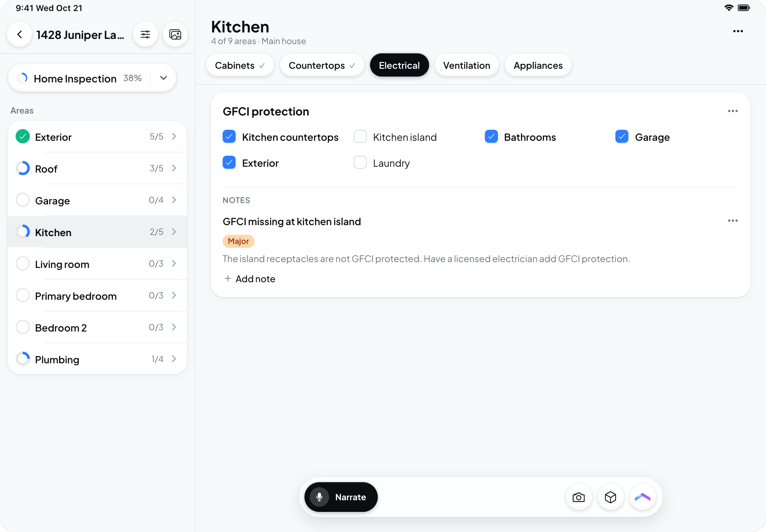This screenshot has width=766, height=532.
Task: Select the Electrical tab pill
Action: [x=399, y=65]
